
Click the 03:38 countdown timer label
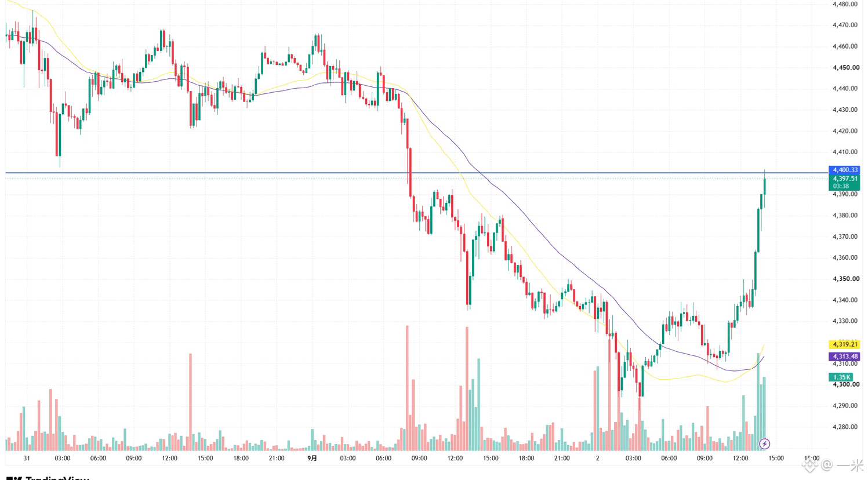pyautogui.click(x=841, y=187)
